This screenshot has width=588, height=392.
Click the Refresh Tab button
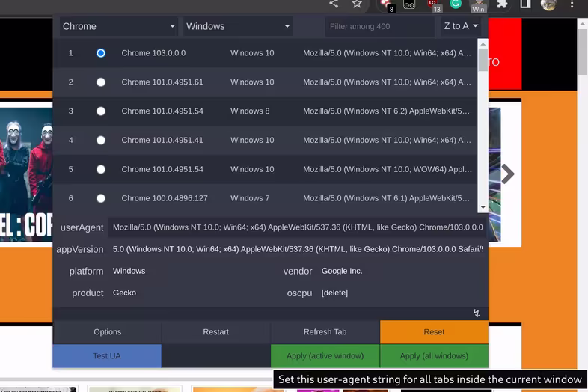coord(325,332)
